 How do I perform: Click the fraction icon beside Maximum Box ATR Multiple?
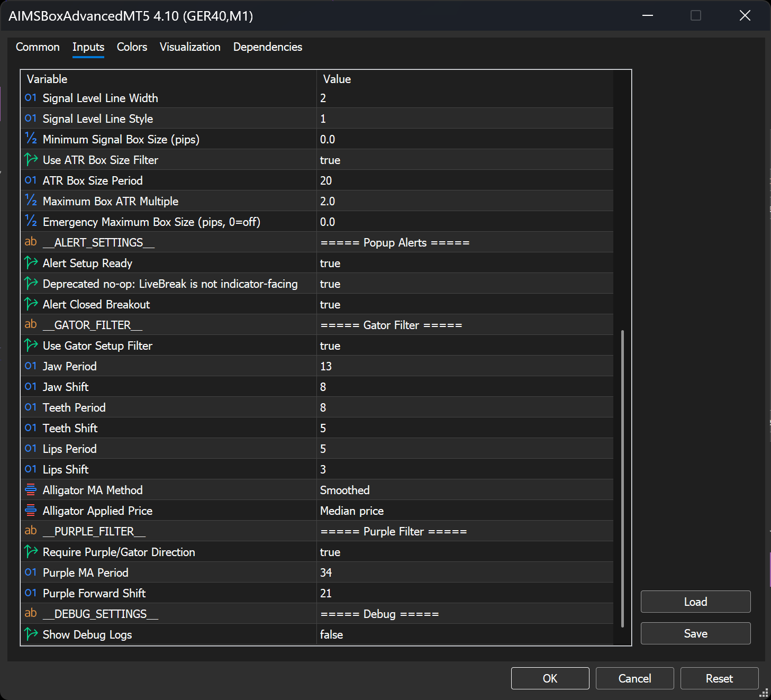point(31,201)
